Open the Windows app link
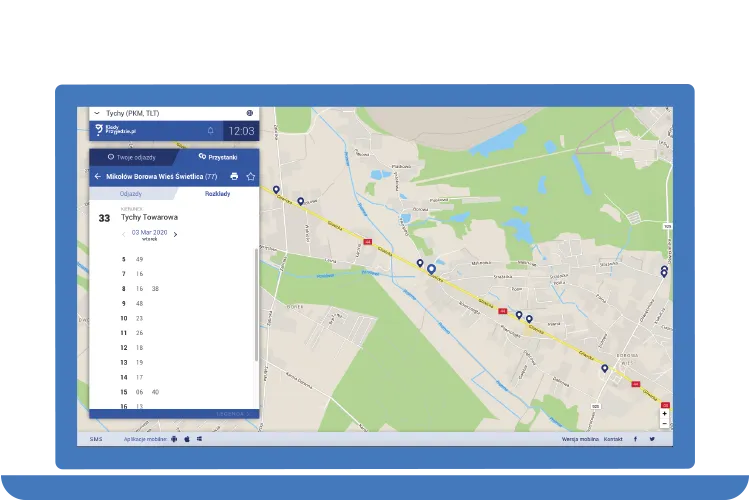 click(199, 439)
